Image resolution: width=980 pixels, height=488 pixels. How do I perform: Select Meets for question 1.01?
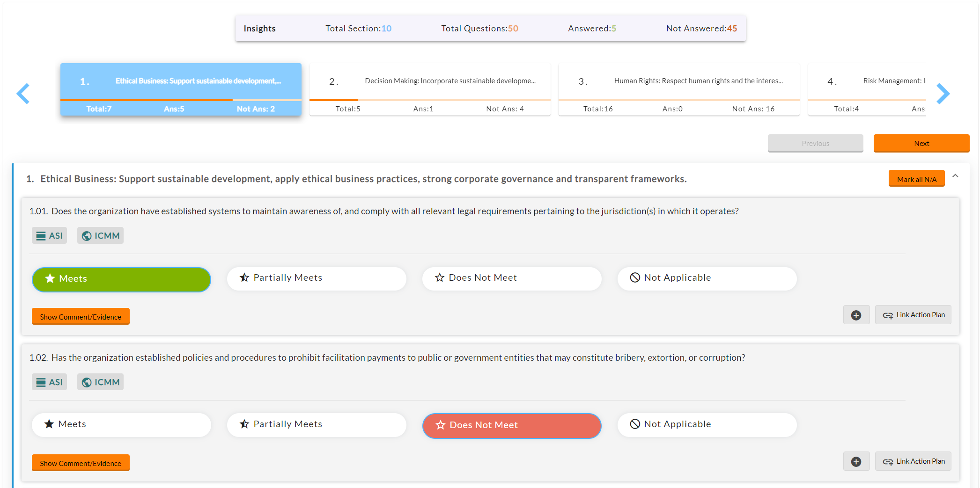tap(121, 279)
